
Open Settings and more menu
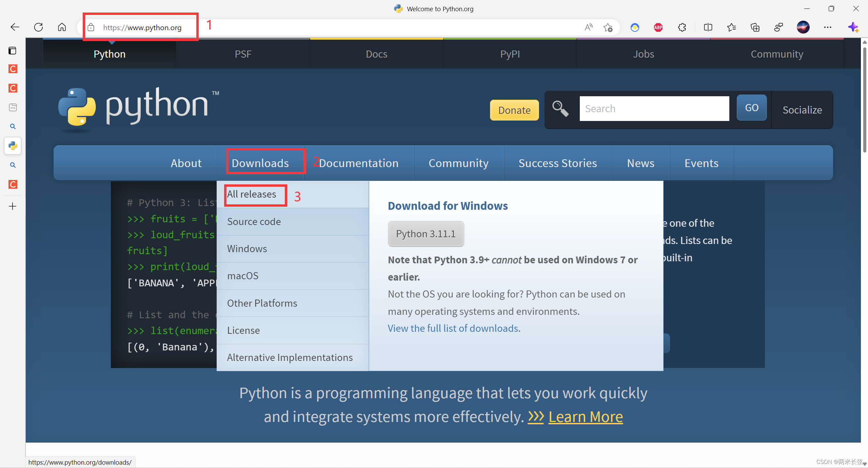pos(828,27)
